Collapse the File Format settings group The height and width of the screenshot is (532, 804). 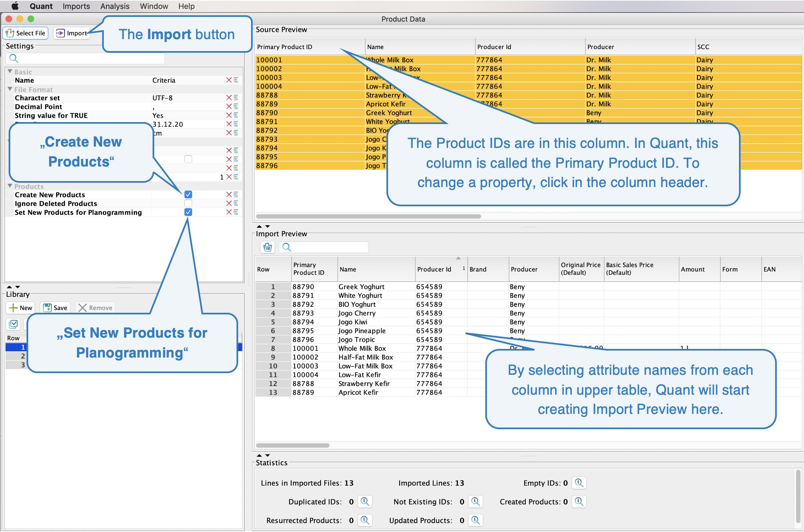tap(10, 89)
